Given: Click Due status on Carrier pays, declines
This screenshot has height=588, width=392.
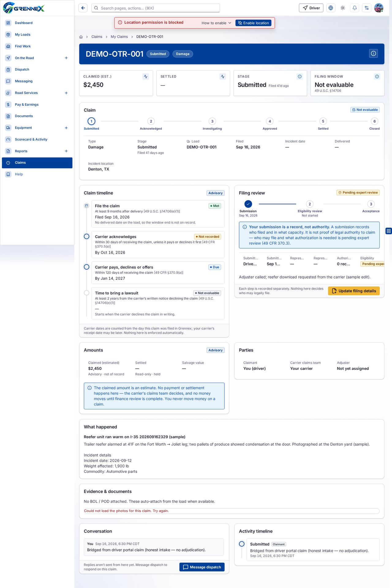Looking at the screenshot, I should click(x=215, y=267).
